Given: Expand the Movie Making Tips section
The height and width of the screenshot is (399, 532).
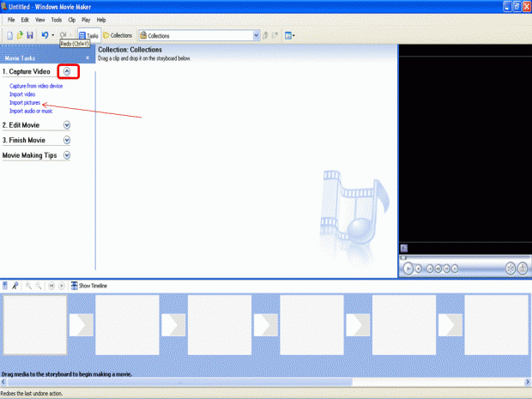Looking at the screenshot, I should (x=67, y=155).
